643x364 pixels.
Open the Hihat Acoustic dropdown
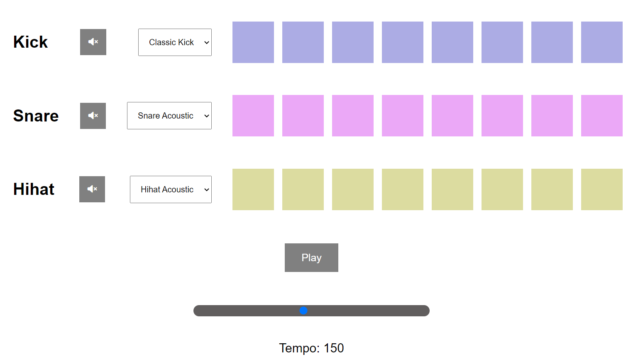tap(171, 189)
